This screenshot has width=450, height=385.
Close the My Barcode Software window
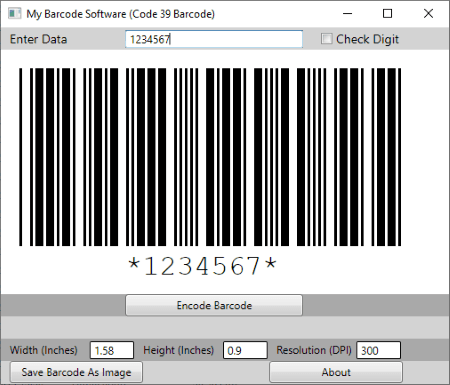click(x=428, y=14)
